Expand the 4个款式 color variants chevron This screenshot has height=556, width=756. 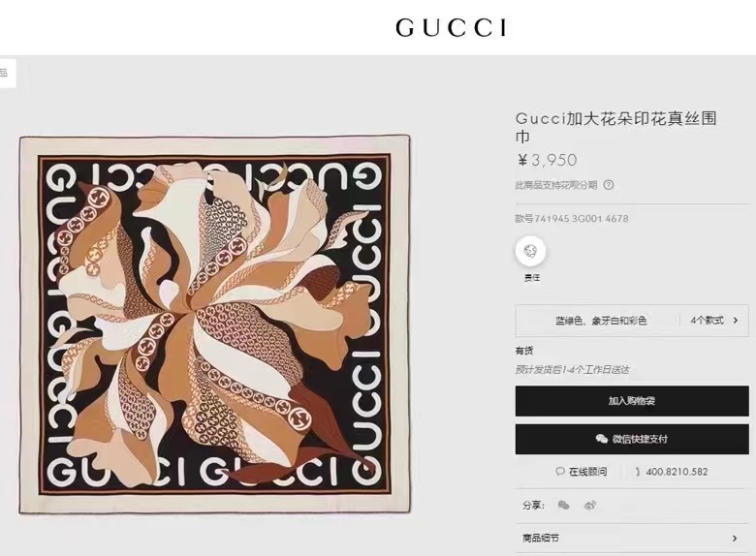pos(735,320)
